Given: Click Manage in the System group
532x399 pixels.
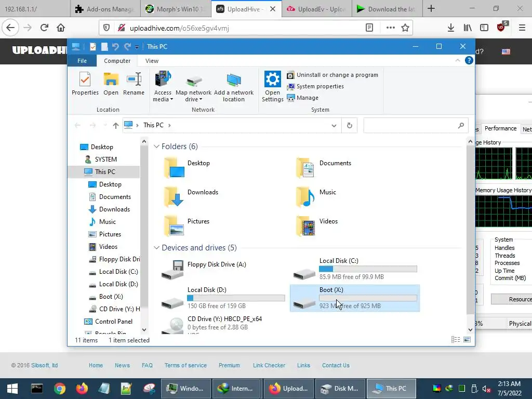Looking at the screenshot, I should (x=303, y=98).
